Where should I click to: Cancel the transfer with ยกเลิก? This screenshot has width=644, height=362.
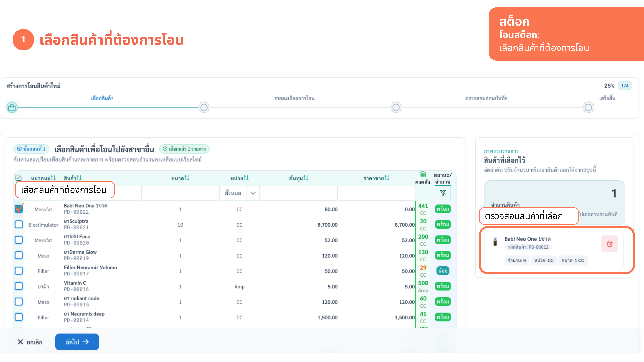tap(30, 342)
